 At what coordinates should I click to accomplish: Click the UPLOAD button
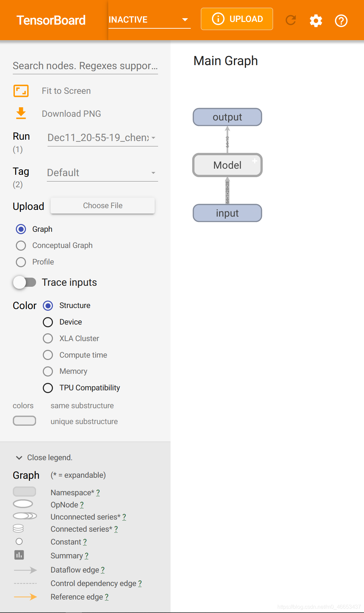click(x=237, y=19)
